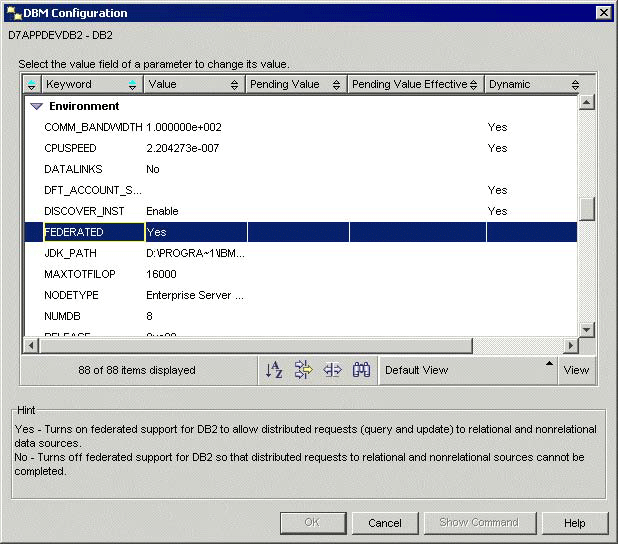Click the sort arrows on the Dynamic column
Viewport: 618px width, 544px height.
575,84
